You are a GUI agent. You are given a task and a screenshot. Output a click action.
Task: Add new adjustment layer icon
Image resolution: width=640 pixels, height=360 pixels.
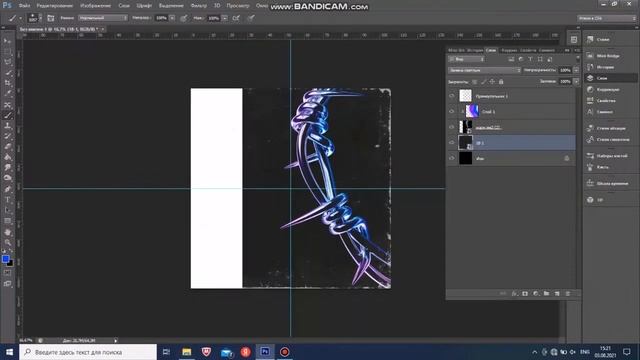(x=536, y=293)
